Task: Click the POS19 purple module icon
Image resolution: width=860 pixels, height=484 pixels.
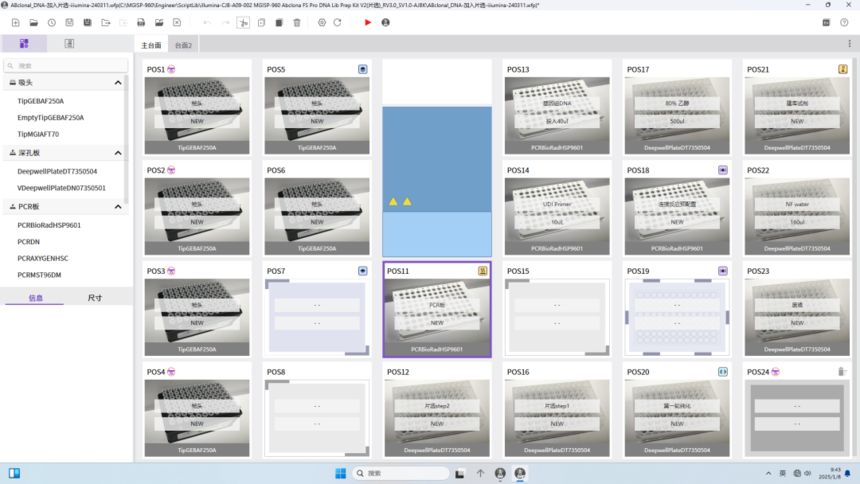Action: [x=723, y=271]
